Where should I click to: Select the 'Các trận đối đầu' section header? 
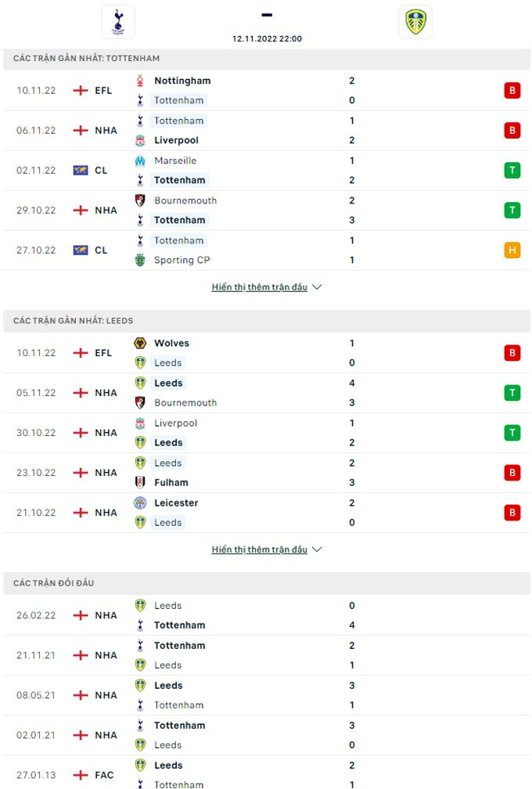click(54, 583)
